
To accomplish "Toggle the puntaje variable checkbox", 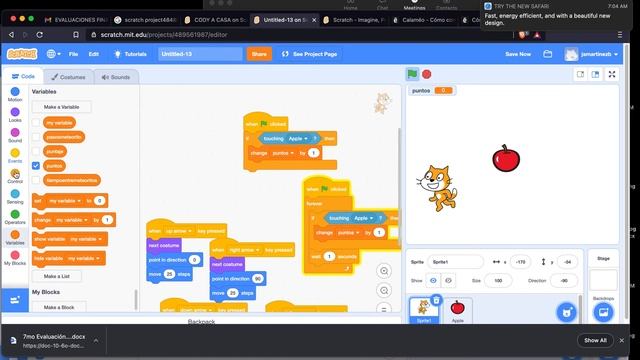I will point(36,151).
